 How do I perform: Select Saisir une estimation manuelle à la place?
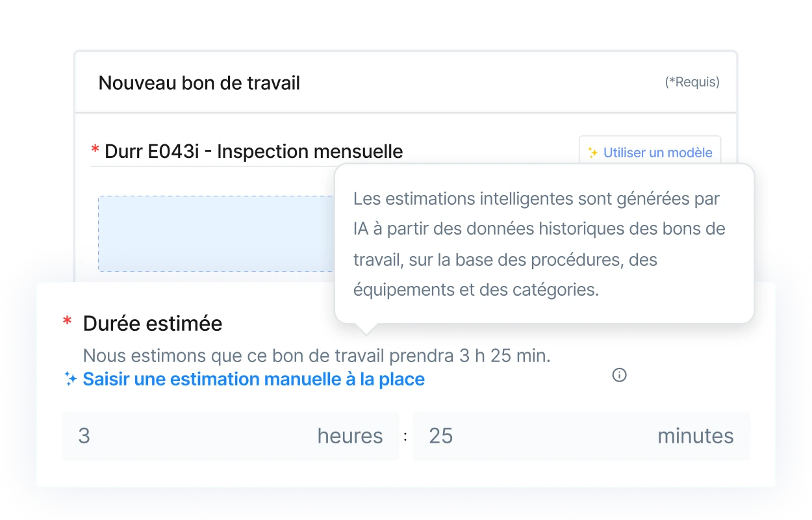pos(253,379)
